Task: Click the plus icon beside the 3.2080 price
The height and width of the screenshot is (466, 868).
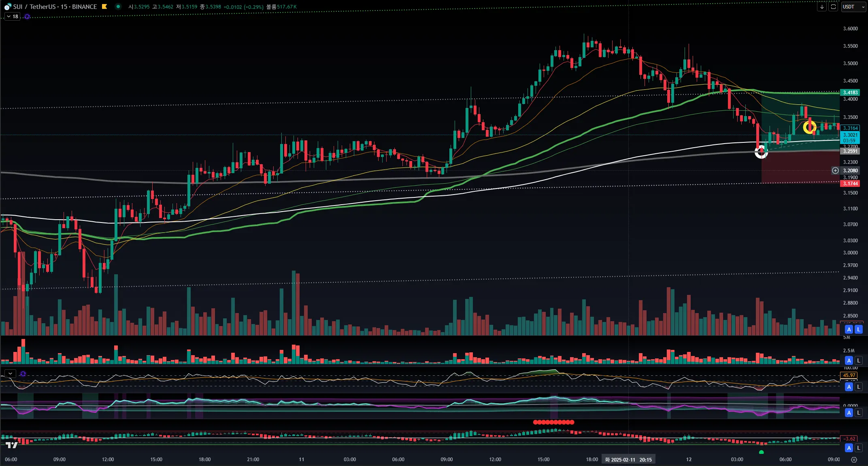Action: point(835,171)
